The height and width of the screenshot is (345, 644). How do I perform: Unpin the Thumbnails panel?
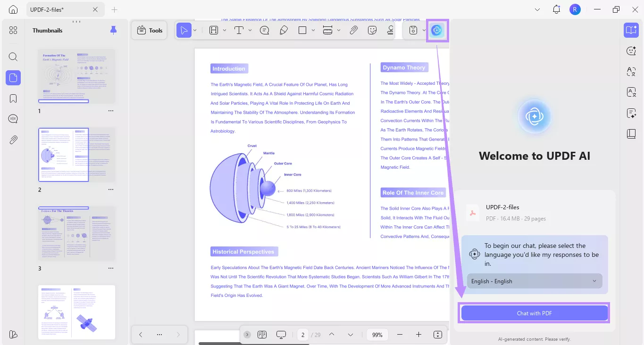(113, 30)
